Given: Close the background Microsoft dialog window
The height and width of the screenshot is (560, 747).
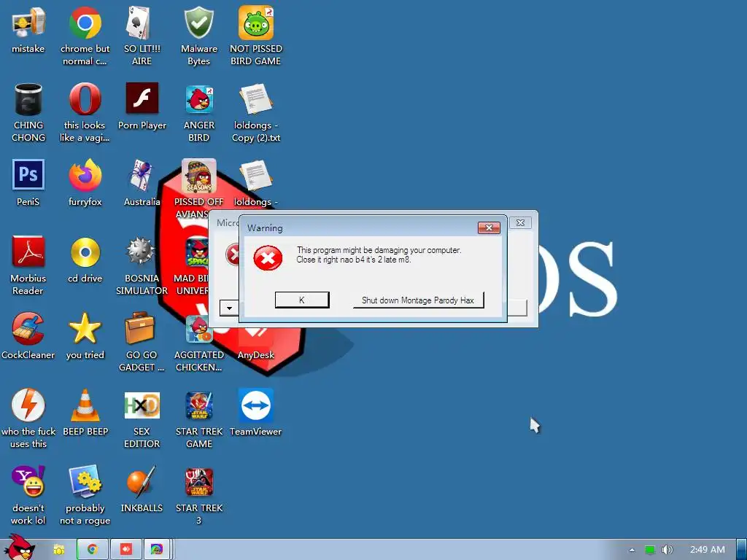Looking at the screenshot, I should point(520,222).
